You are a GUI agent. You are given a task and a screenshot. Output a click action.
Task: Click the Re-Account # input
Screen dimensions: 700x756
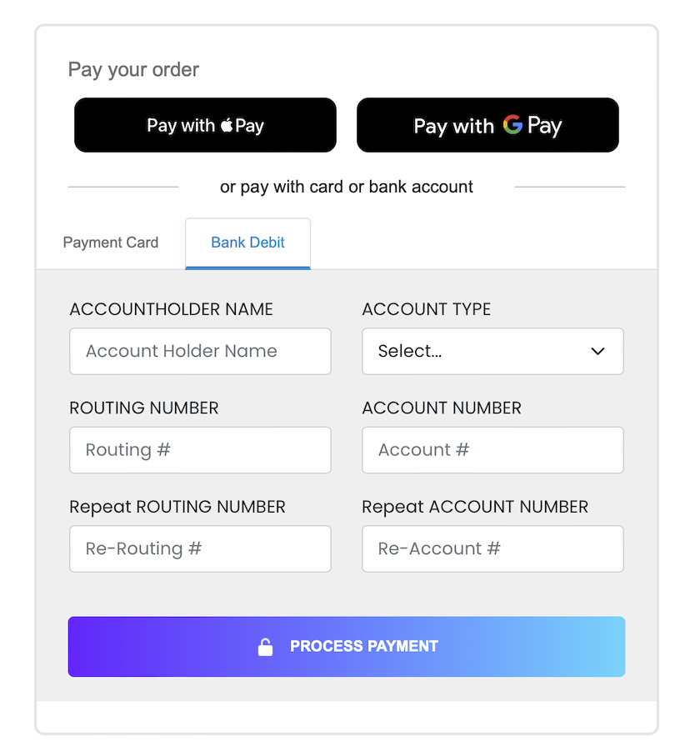click(492, 548)
